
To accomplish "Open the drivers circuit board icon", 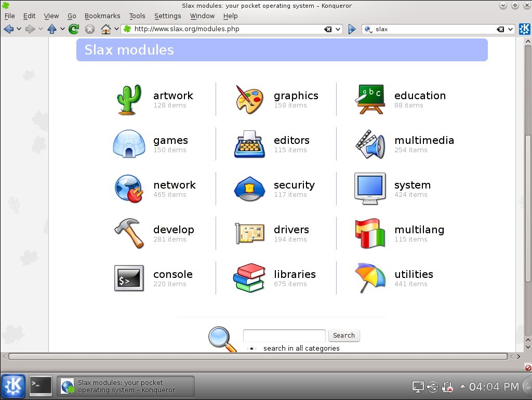I will pyautogui.click(x=249, y=233).
